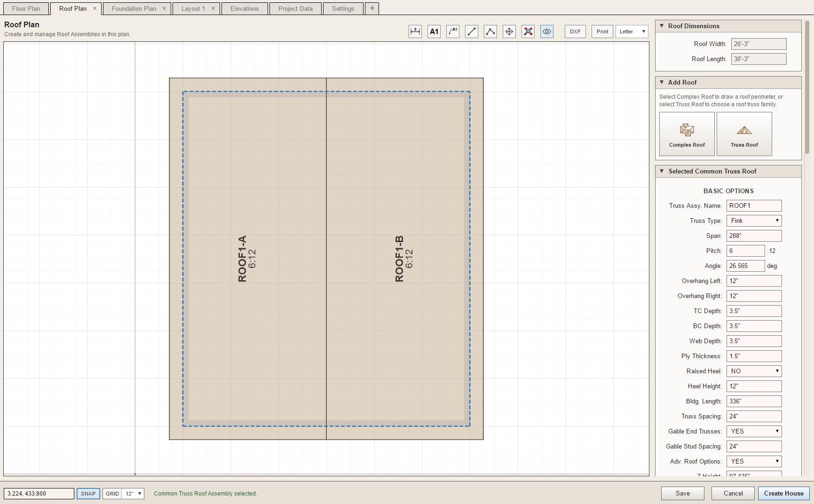Open the grid spacing 12" dropdown
Image resolution: width=814 pixels, height=504 pixels.
coord(133,494)
